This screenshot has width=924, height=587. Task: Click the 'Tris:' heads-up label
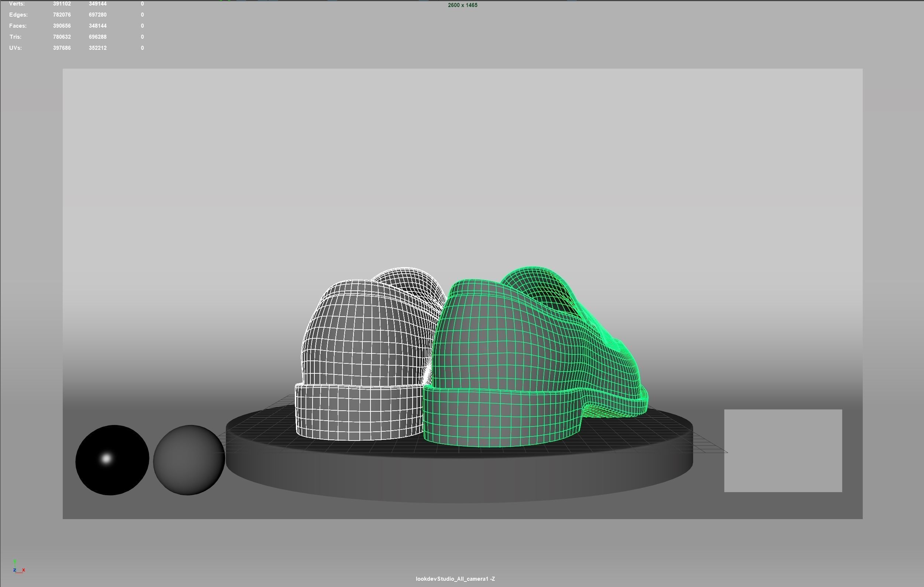(15, 37)
